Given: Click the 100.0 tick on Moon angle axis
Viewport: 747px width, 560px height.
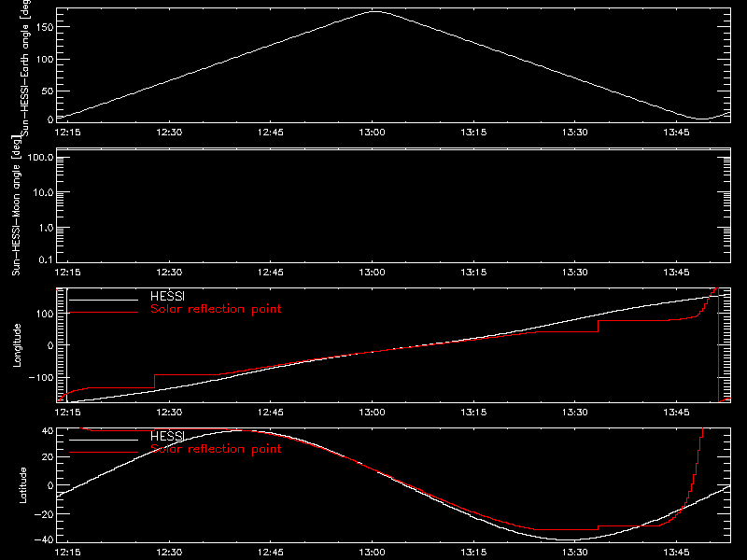Looking at the screenshot, I should coord(40,157).
